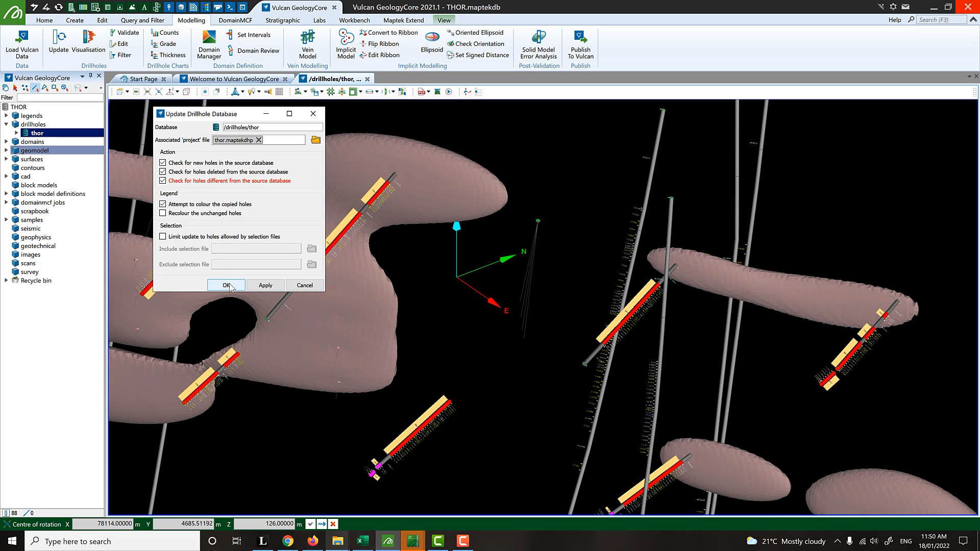Open the Counts chart tool
Viewport: 980px width, 551px height.
click(x=164, y=33)
